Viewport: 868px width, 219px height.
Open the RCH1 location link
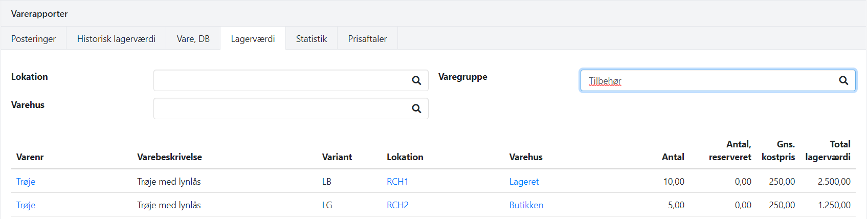pos(397,182)
